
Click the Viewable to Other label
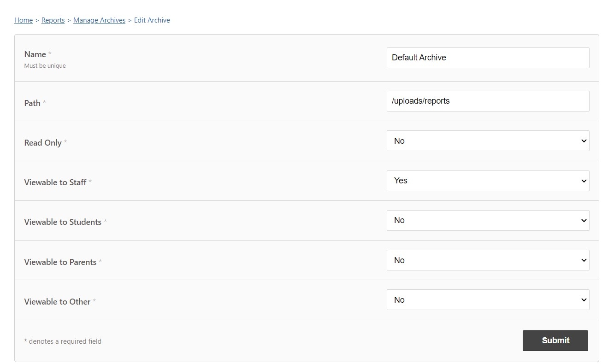tap(57, 302)
